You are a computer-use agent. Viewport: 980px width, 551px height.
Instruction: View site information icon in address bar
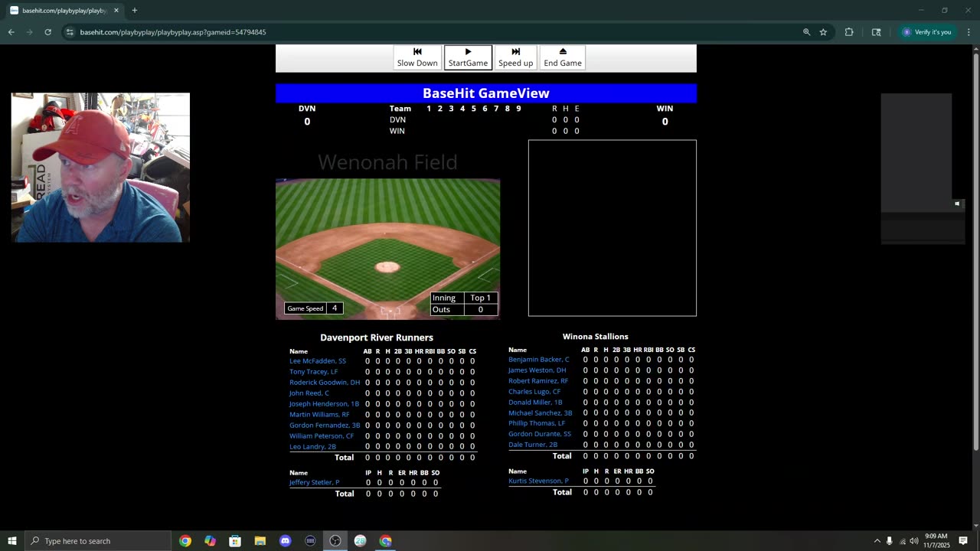click(x=70, y=32)
